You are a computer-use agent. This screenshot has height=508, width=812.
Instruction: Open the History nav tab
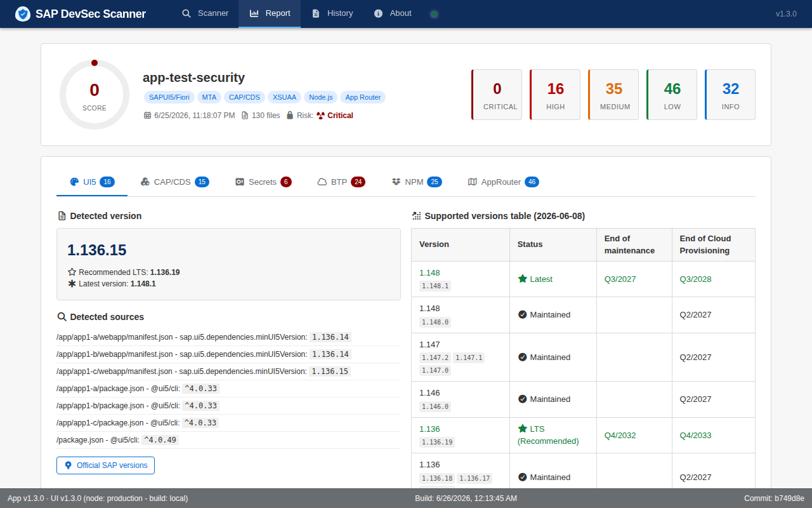[x=332, y=13]
